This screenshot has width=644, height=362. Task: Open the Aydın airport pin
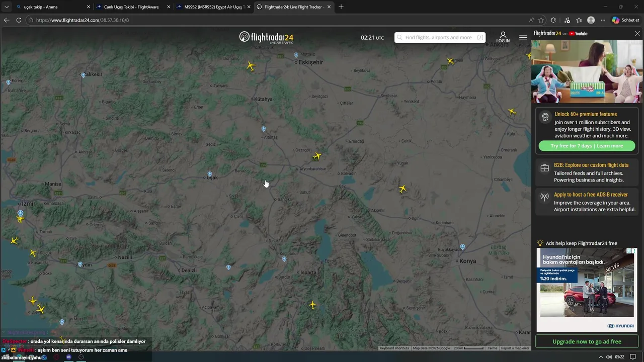(80, 264)
